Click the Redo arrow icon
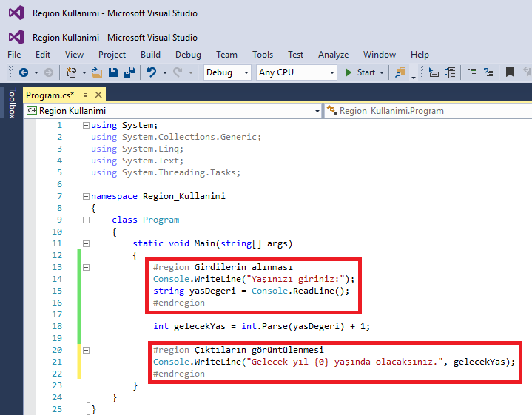This screenshot has height=415, width=532. [x=178, y=72]
